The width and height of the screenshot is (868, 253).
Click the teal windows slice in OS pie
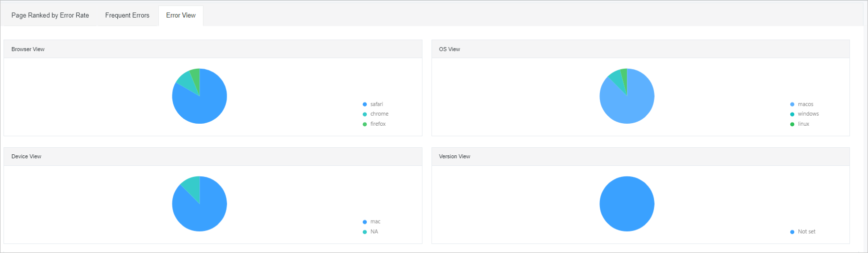[617, 79]
